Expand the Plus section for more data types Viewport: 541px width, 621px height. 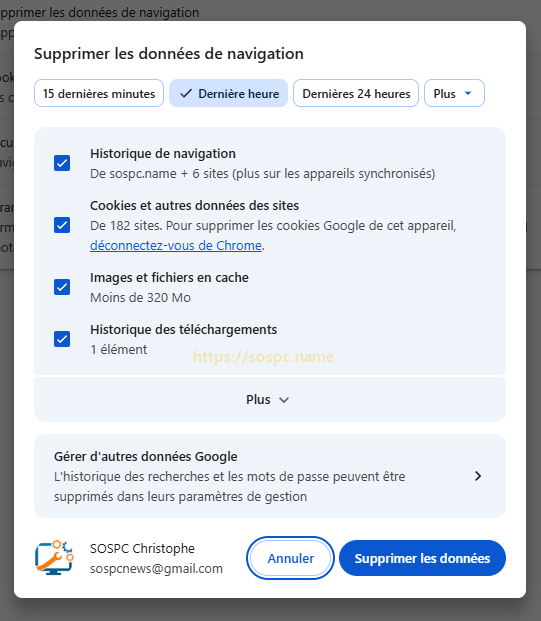(270, 400)
